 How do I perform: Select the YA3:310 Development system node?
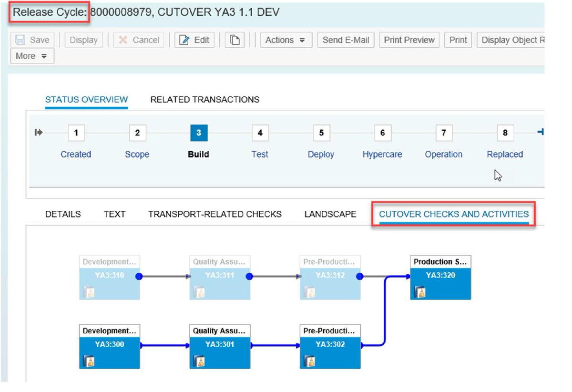click(x=110, y=278)
